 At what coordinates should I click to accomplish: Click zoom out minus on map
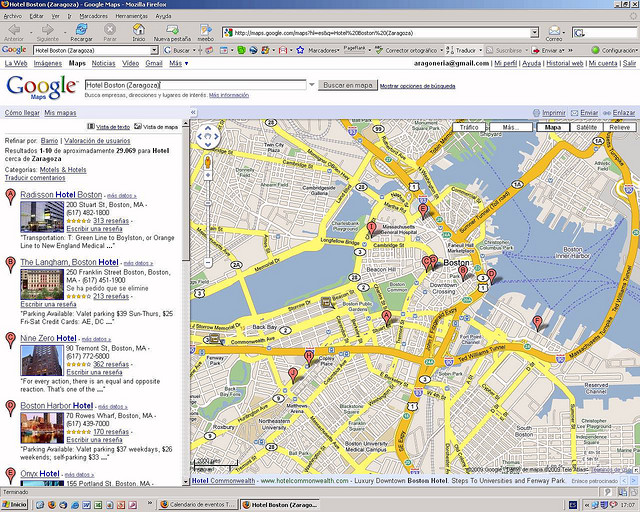[x=208, y=263]
